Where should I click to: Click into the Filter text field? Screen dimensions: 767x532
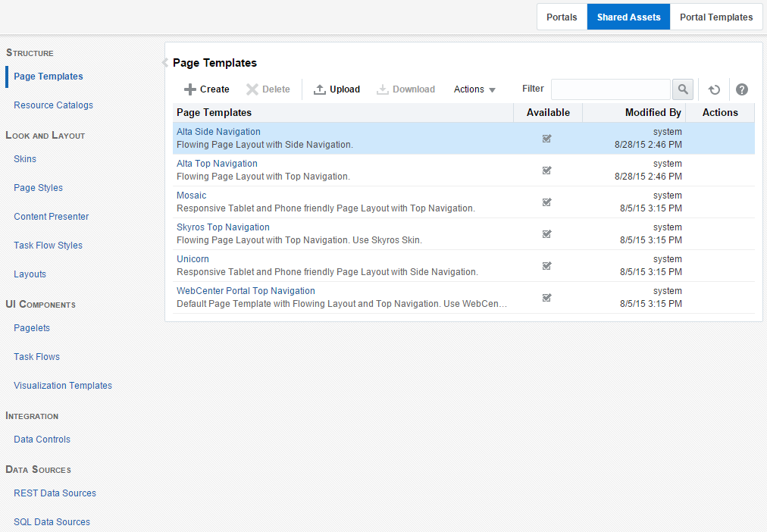pyautogui.click(x=610, y=89)
